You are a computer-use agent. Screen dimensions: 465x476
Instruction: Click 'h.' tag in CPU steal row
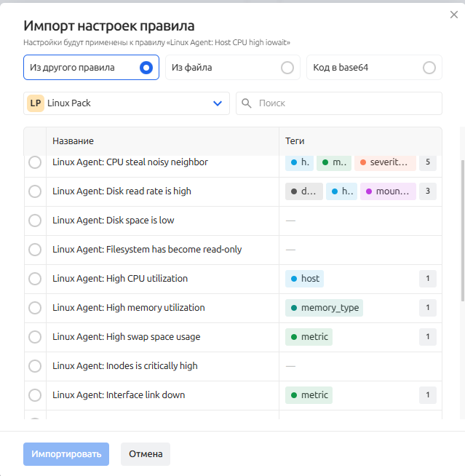pyautogui.click(x=299, y=162)
